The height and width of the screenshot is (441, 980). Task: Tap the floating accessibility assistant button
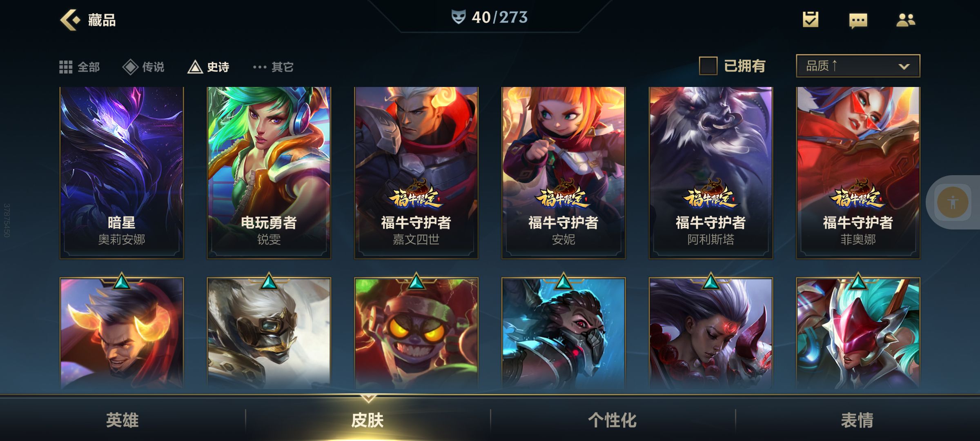953,202
